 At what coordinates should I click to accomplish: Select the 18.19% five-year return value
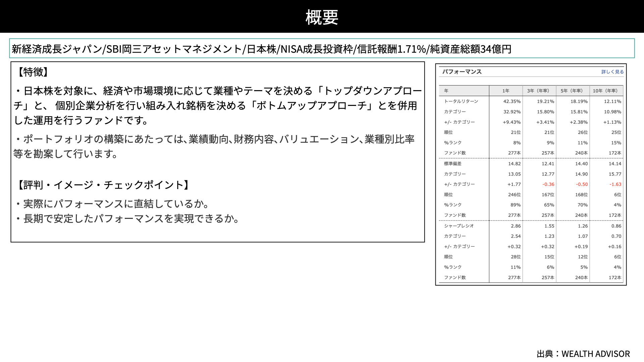(579, 101)
